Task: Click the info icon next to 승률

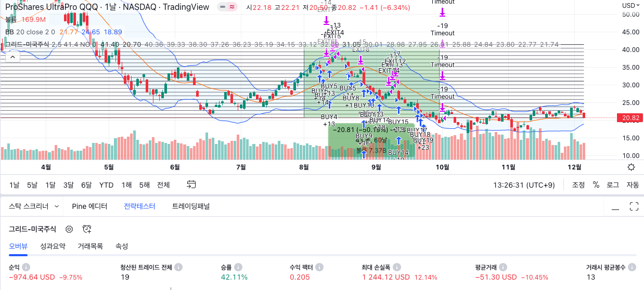Action: tap(238, 267)
